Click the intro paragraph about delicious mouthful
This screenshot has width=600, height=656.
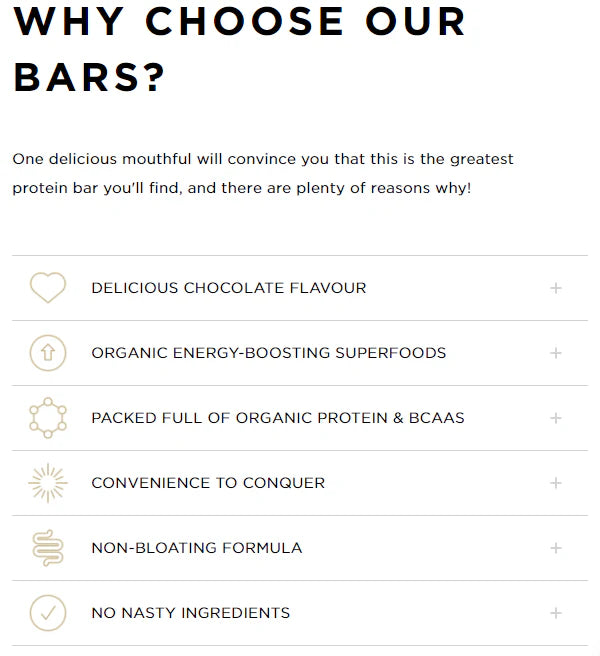tap(263, 173)
